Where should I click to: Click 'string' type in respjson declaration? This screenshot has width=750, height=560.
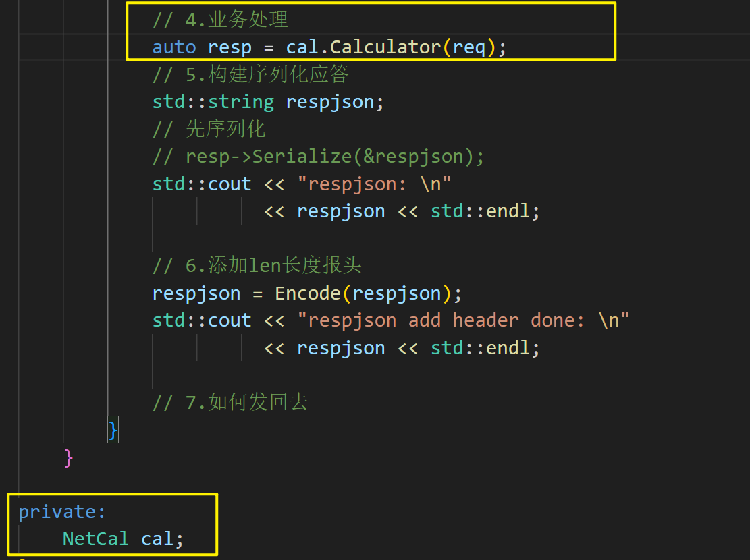tap(240, 102)
